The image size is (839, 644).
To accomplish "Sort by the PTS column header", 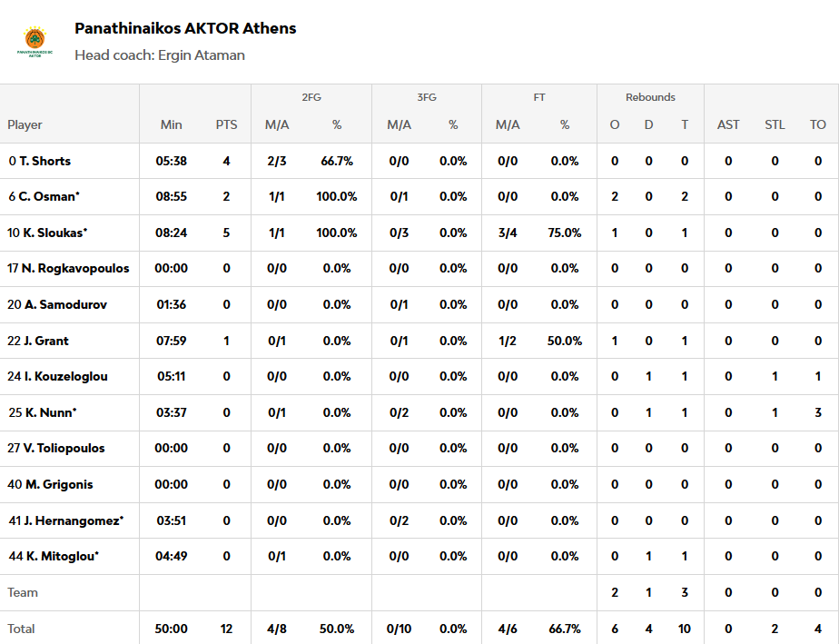I will (226, 124).
